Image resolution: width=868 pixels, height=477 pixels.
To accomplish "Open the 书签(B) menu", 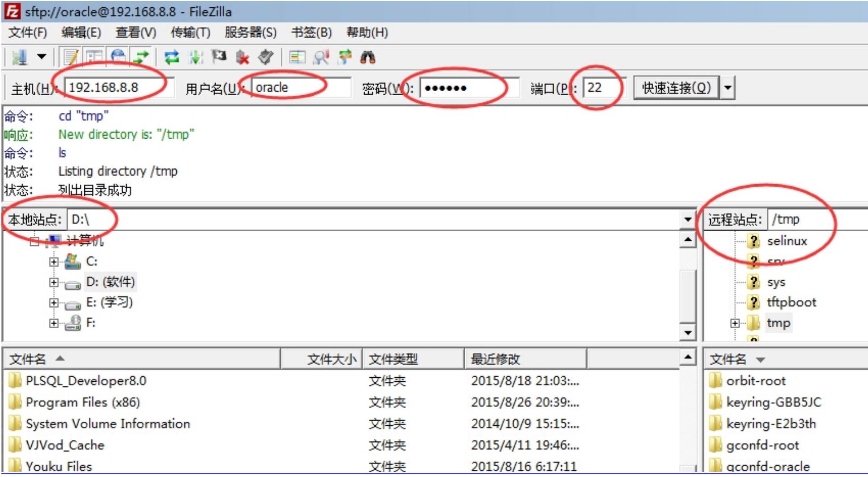I will click(311, 33).
